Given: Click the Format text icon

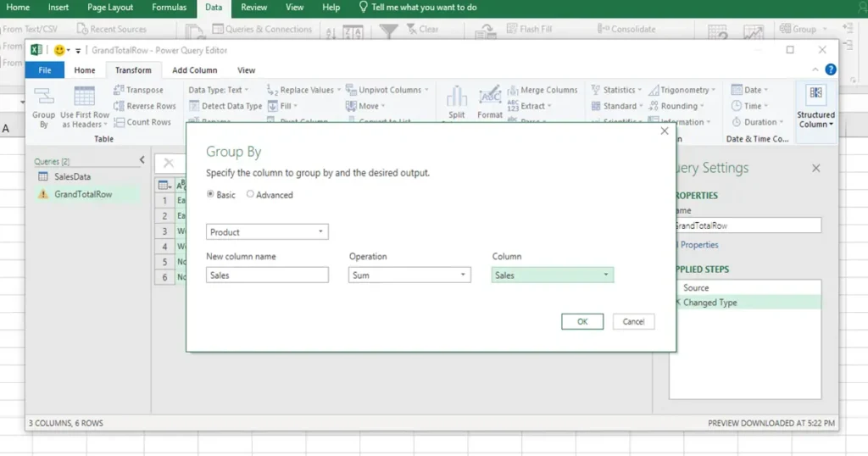Looking at the screenshot, I should 490,97.
